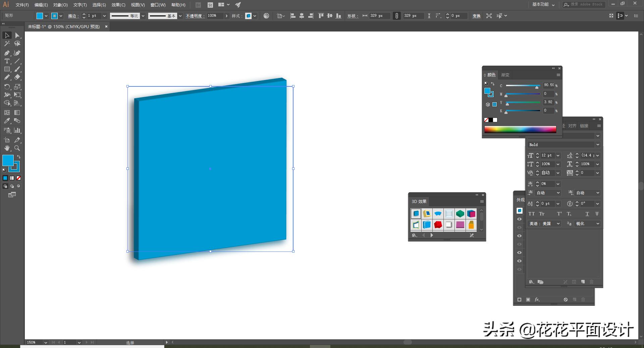Screen dimensions: 644x348
Task: Select the red 3D shape style thumbnail
Action: coord(438,225)
